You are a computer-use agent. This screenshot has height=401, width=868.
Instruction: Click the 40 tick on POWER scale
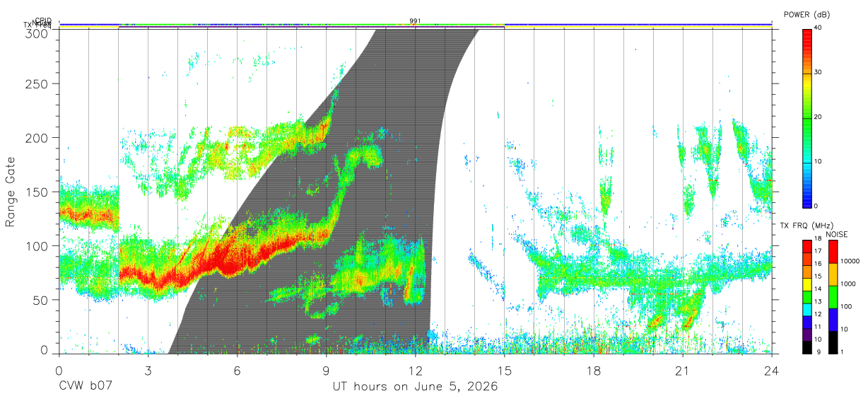pos(818,28)
